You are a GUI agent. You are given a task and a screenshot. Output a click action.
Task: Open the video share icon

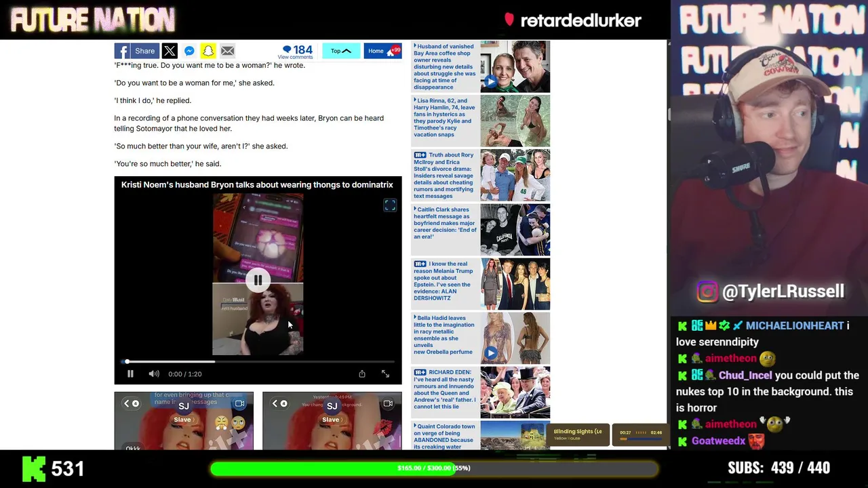click(362, 373)
